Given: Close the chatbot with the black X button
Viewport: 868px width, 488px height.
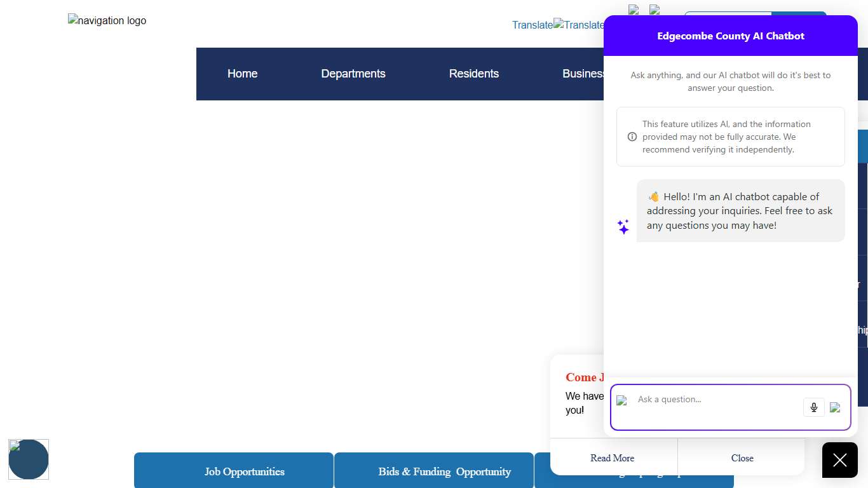Looking at the screenshot, I should pyautogui.click(x=839, y=460).
